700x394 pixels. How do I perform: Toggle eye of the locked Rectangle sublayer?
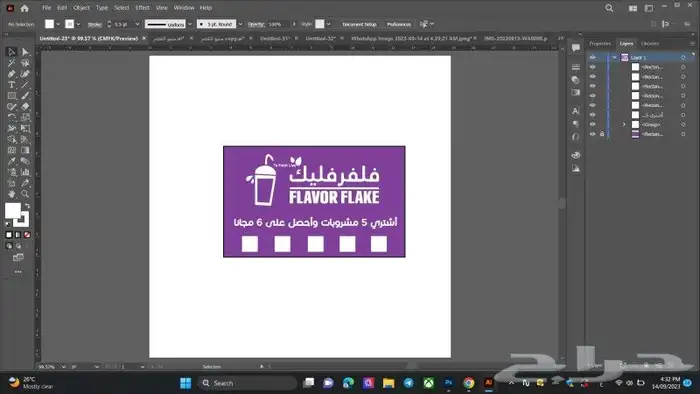click(x=593, y=134)
